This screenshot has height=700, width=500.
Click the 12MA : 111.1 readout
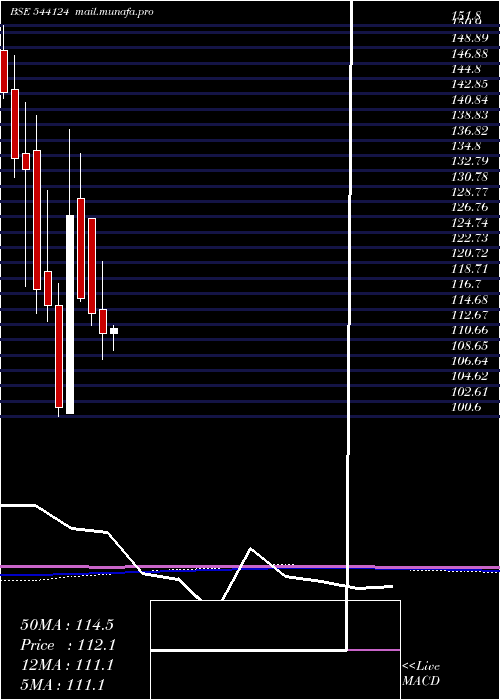[x=67, y=665]
